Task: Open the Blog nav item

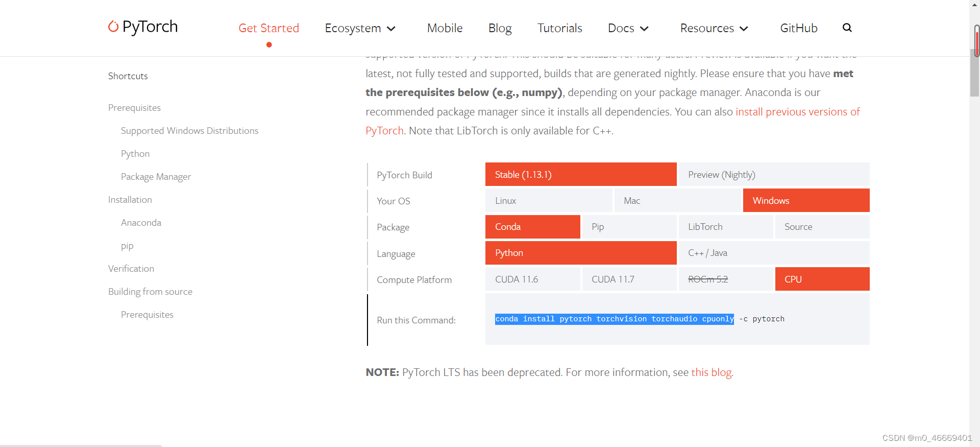Action: pyautogui.click(x=500, y=28)
